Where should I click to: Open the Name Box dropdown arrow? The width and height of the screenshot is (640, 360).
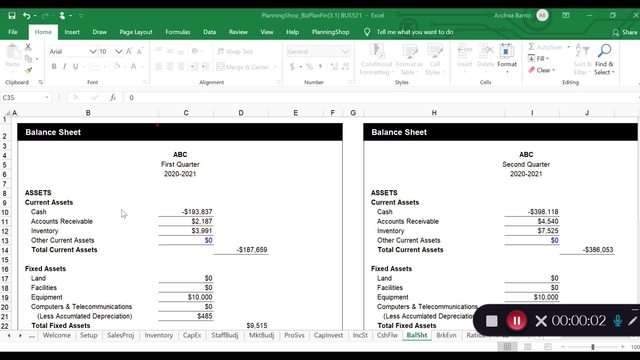(x=47, y=98)
